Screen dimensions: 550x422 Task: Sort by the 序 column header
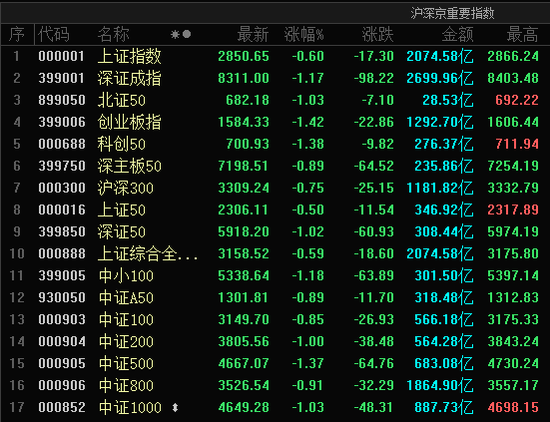pyautogui.click(x=17, y=34)
